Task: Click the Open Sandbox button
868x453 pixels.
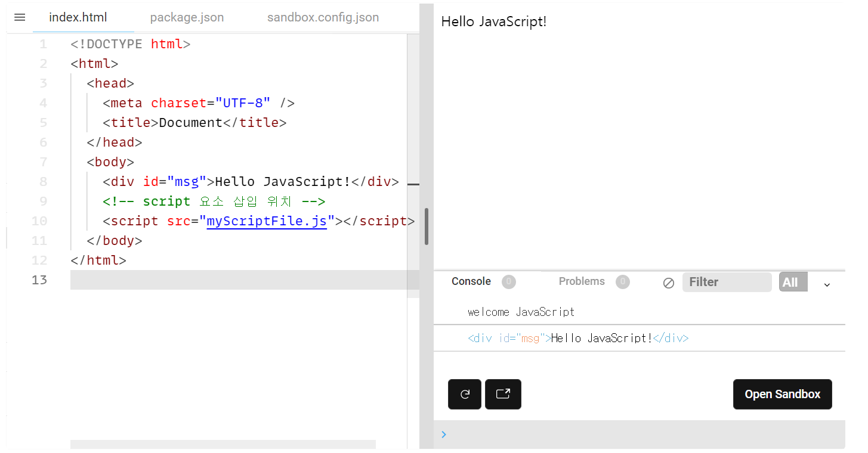Action: coord(782,394)
